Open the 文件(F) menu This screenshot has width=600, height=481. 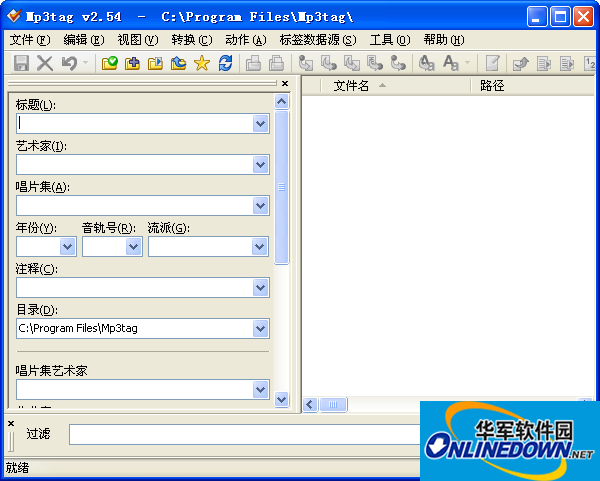pos(30,39)
